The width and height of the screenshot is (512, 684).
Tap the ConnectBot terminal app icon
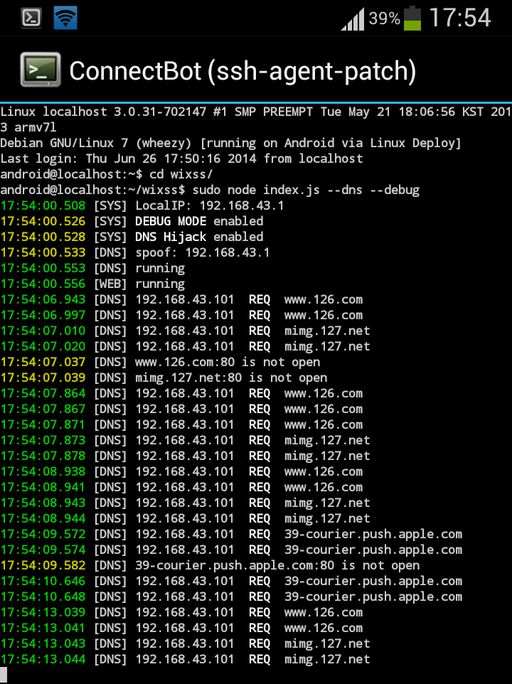41,70
